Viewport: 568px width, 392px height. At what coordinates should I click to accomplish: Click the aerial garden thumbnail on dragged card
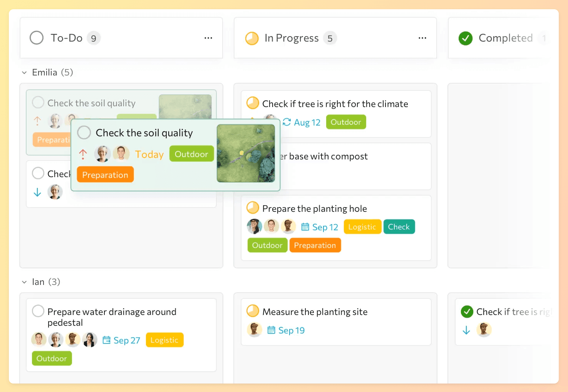tap(246, 153)
